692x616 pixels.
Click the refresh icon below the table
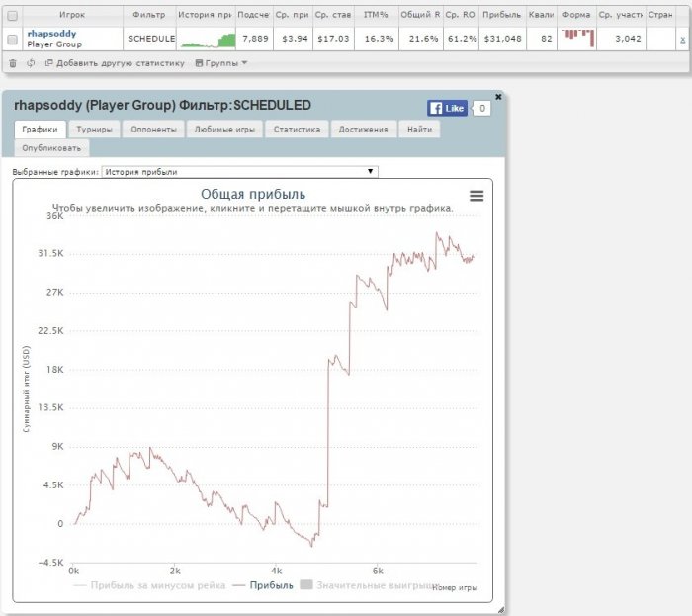pyautogui.click(x=31, y=63)
